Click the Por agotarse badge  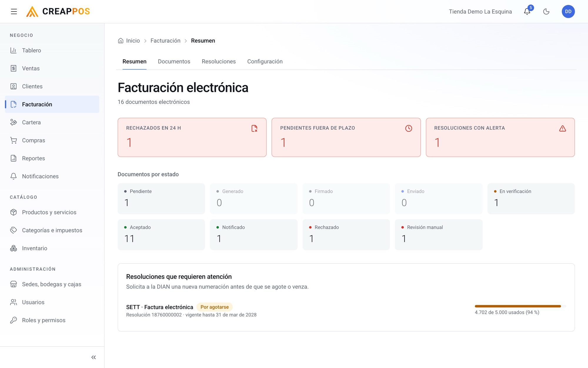pos(215,307)
